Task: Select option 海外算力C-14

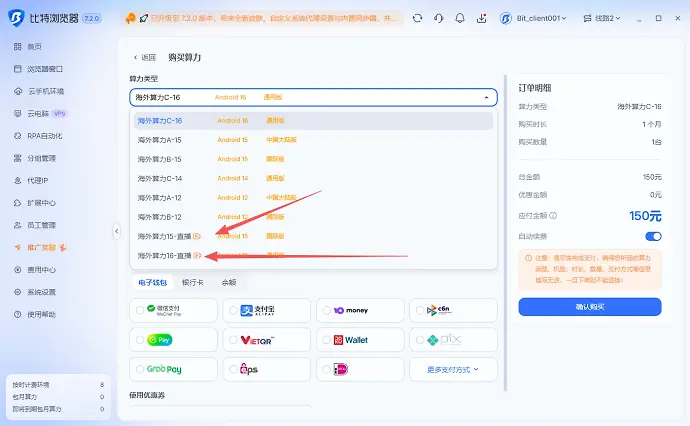Action: (x=313, y=179)
